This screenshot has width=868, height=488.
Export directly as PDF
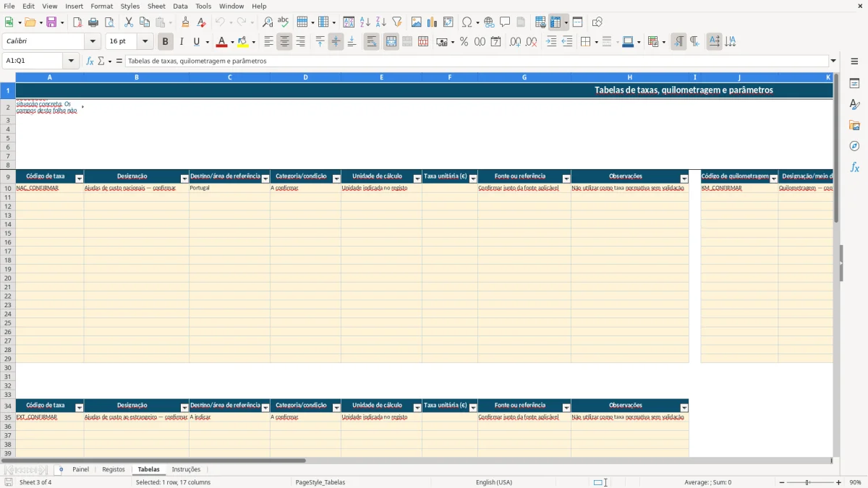click(x=77, y=22)
